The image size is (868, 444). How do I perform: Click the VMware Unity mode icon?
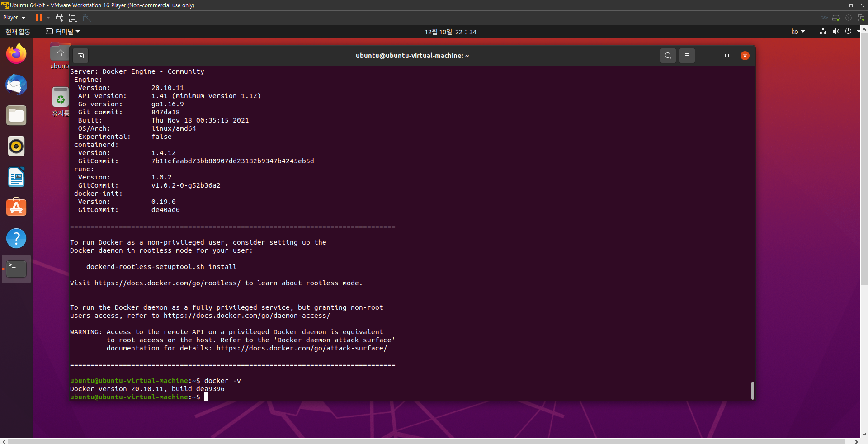(x=87, y=18)
